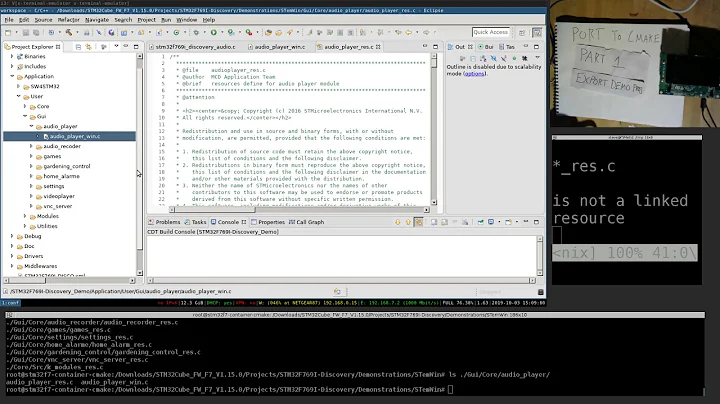
Task: Click the Clear Console icon
Action: tap(434, 222)
